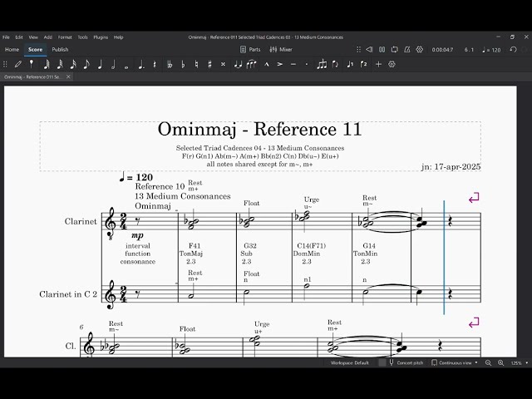This screenshot has height=399, width=532.
Task: Add staccato articulation
Action: point(307,64)
